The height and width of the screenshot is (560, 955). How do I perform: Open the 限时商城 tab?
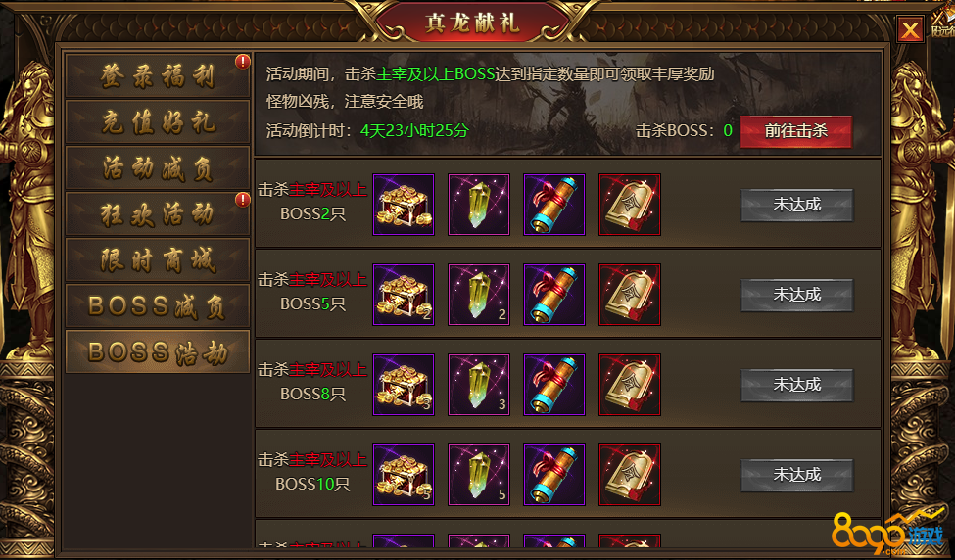pyautogui.click(x=158, y=259)
